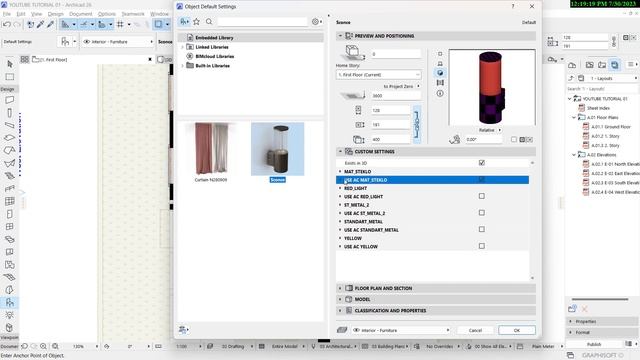The width and height of the screenshot is (640, 360).
Task: Expand the Floor Plan and Section panel
Action: 340,288
